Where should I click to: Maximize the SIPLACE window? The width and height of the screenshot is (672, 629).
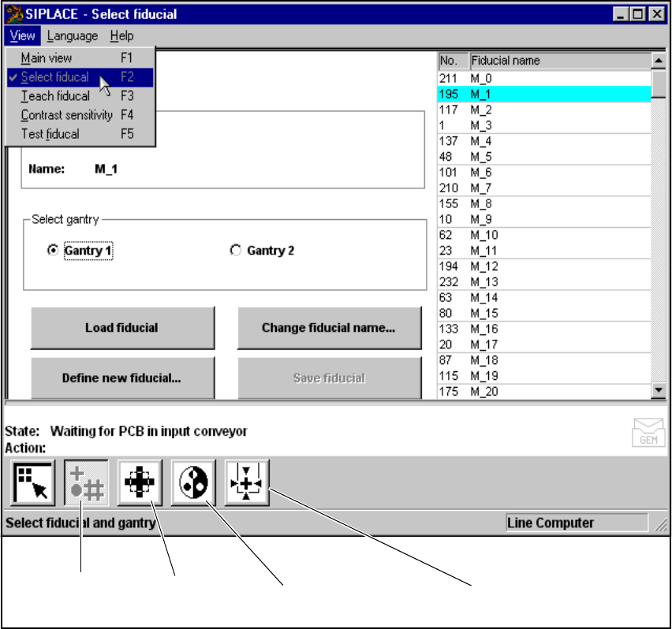click(x=637, y=14)
